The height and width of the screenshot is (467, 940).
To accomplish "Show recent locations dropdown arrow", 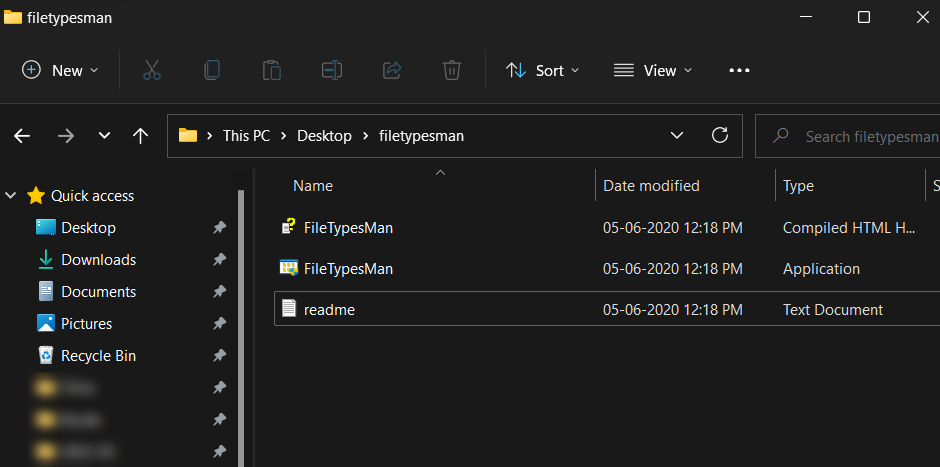I will [104, 136].
